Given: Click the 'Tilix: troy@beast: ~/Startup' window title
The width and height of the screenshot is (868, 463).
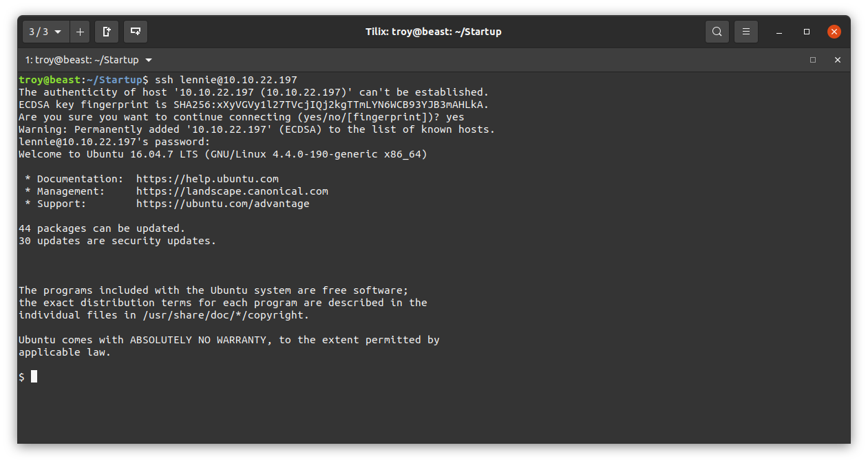Looking at the screenshot, I should (434, 32).
